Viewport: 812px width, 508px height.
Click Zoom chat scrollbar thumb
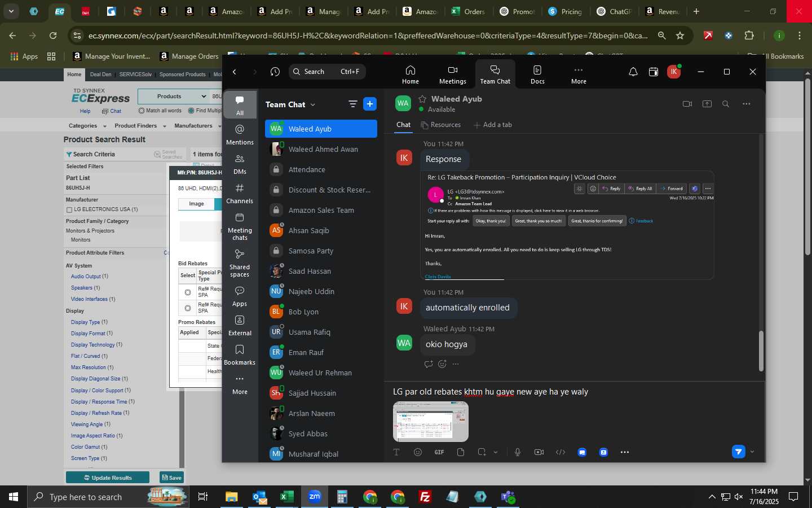pos(761,351)
